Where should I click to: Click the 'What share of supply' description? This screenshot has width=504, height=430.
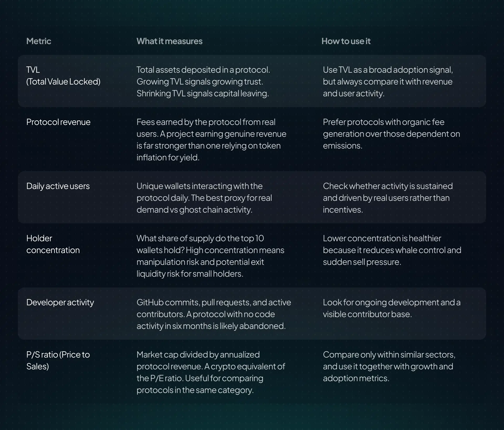click(x=210, y=256)
